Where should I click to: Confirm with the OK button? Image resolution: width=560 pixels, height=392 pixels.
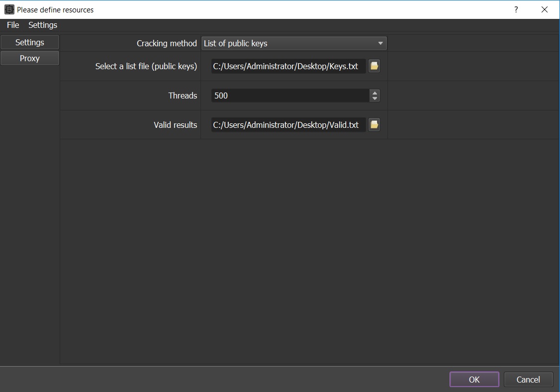tap(474, 380)
